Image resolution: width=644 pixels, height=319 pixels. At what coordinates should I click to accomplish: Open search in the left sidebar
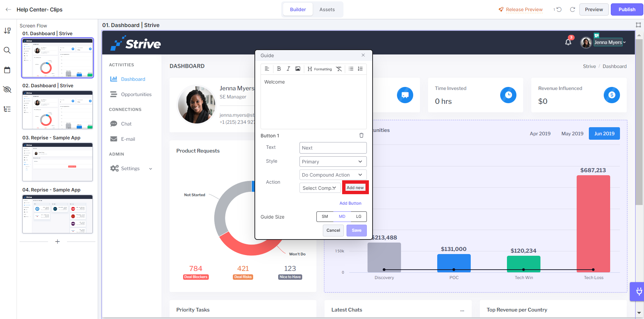(x=7, y=50)
